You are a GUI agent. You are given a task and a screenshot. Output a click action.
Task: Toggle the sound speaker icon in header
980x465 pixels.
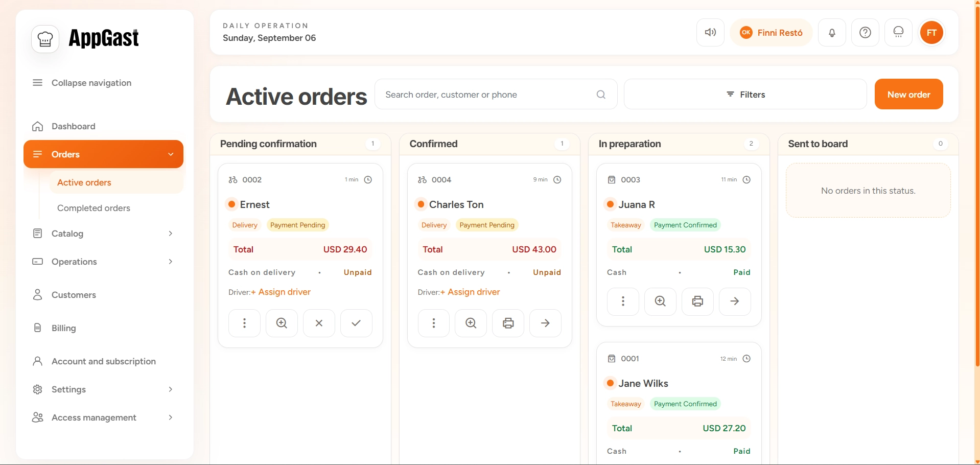point(710,33)
